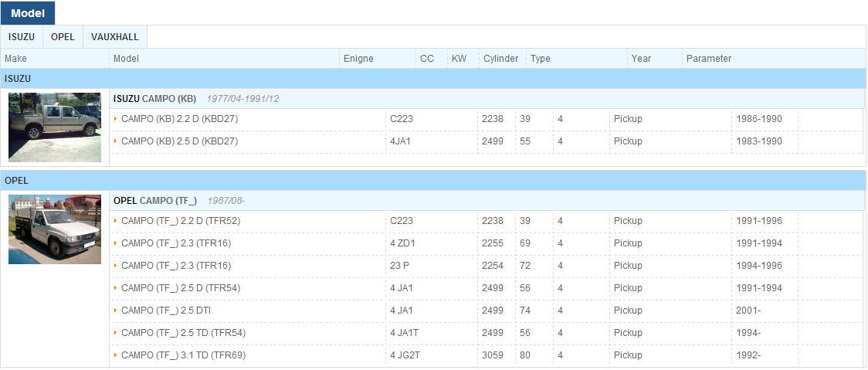This screenshot has width=868, height=370.
Task: Select KW value 74
Action: [x=525, y=311]
